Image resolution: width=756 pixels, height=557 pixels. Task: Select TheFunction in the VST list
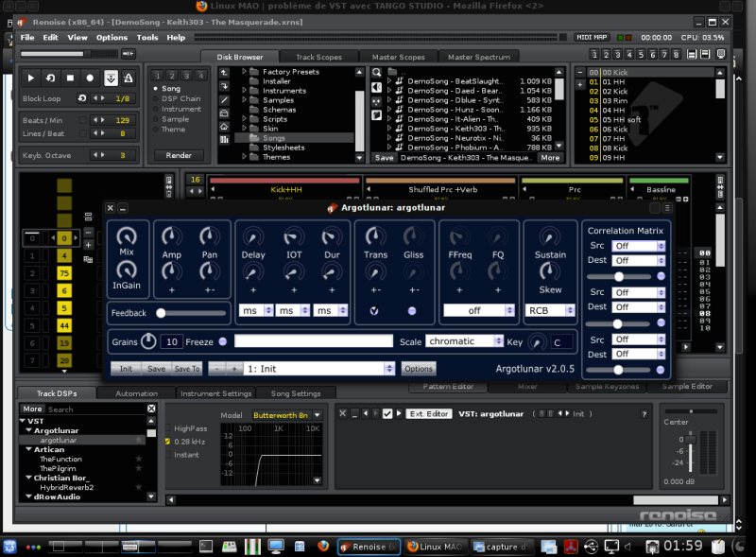click(x=61, y=459)
